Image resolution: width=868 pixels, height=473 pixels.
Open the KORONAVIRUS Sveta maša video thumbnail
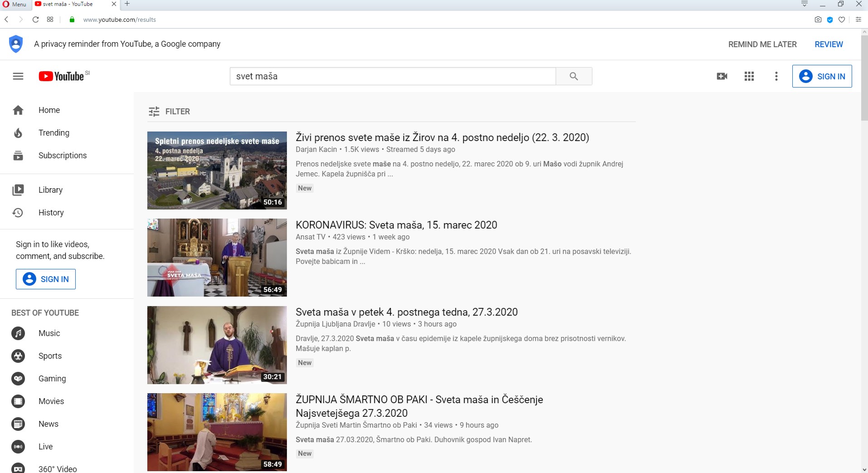coord(217,258)
